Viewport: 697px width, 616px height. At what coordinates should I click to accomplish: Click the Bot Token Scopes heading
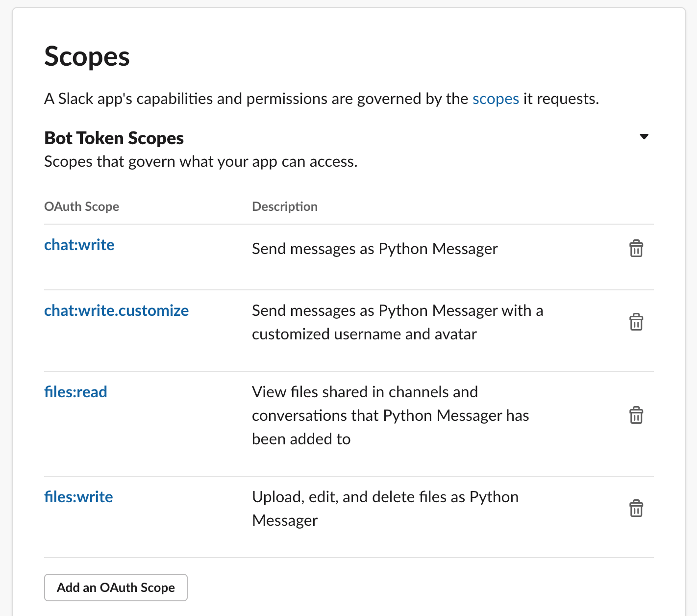(x=113, y=138)
